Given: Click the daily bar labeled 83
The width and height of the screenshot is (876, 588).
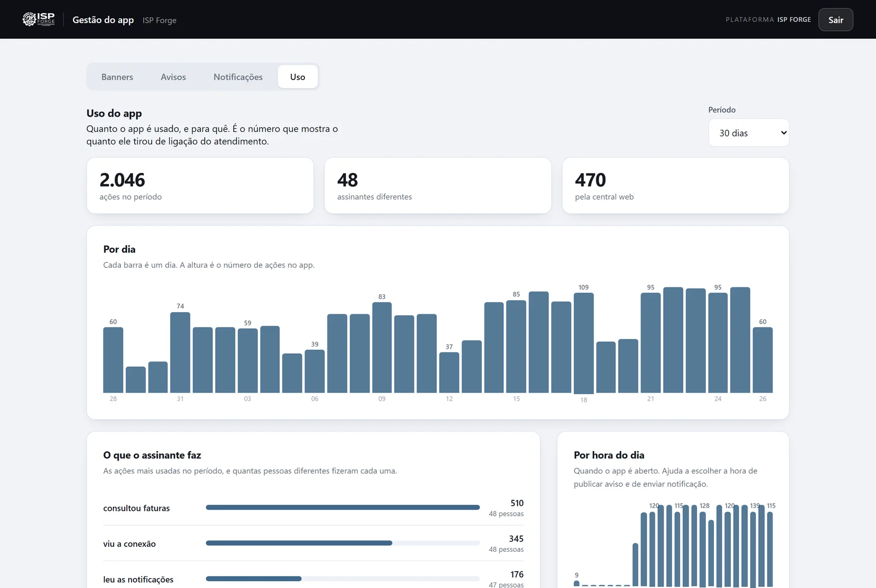Looking at the screenshot, I should coord(382,348).
